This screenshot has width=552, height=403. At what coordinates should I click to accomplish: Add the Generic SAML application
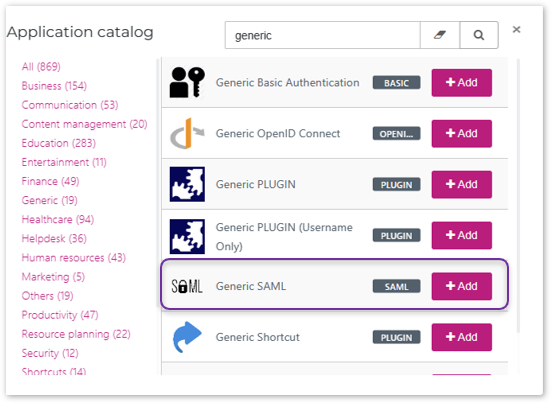[x=462, y=286]
